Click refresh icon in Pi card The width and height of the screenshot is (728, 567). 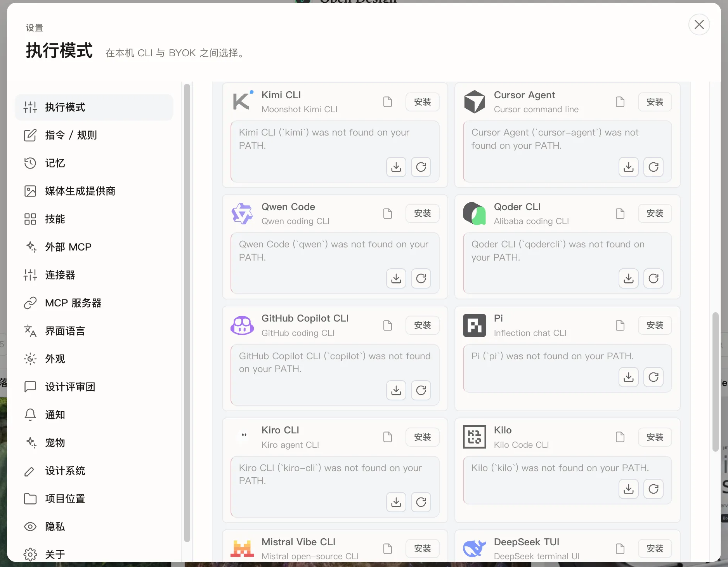(653, 377)
